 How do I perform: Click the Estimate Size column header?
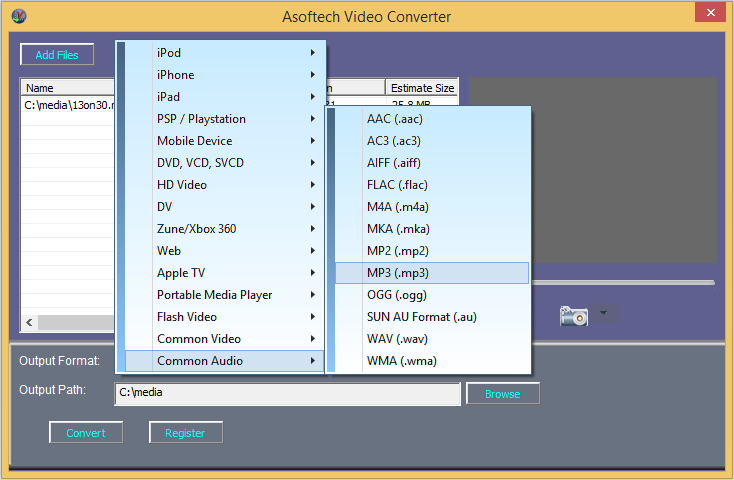tap(422, 88)
